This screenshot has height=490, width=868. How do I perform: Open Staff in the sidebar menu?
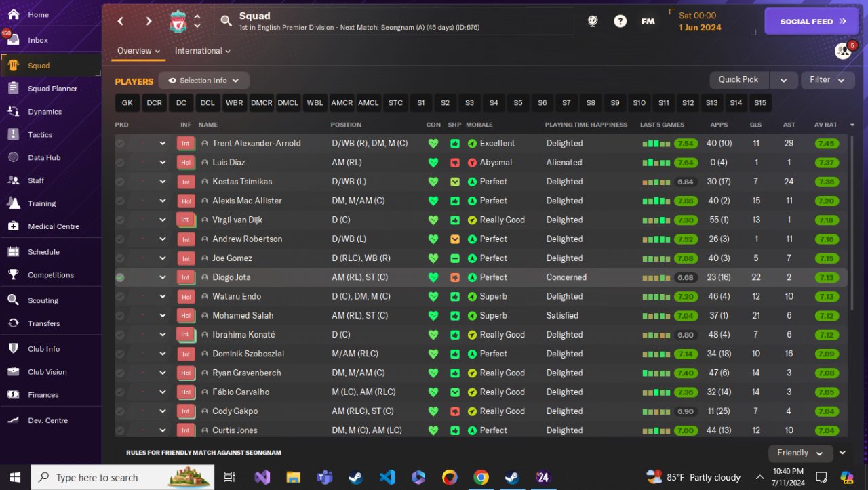[51, 180]
